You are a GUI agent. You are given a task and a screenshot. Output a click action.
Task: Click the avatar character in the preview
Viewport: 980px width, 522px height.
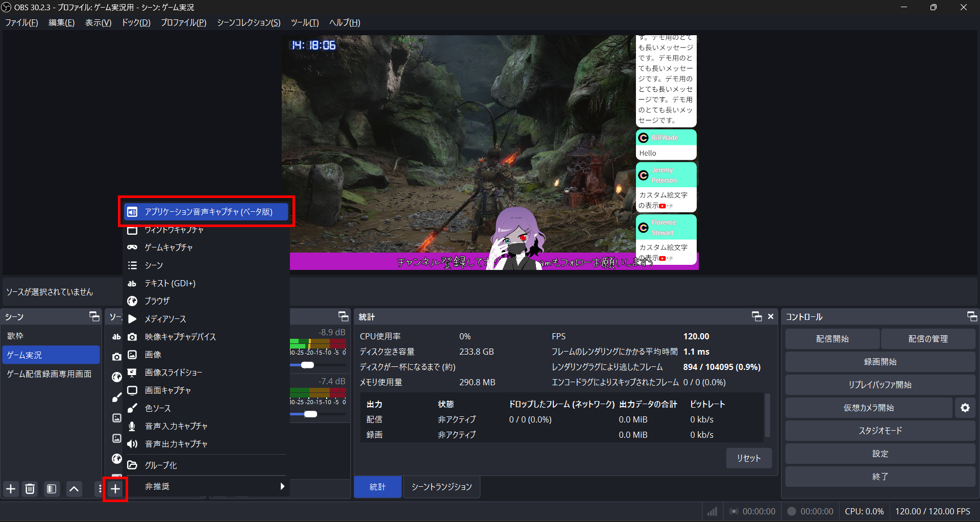click(x=517, y=239)
